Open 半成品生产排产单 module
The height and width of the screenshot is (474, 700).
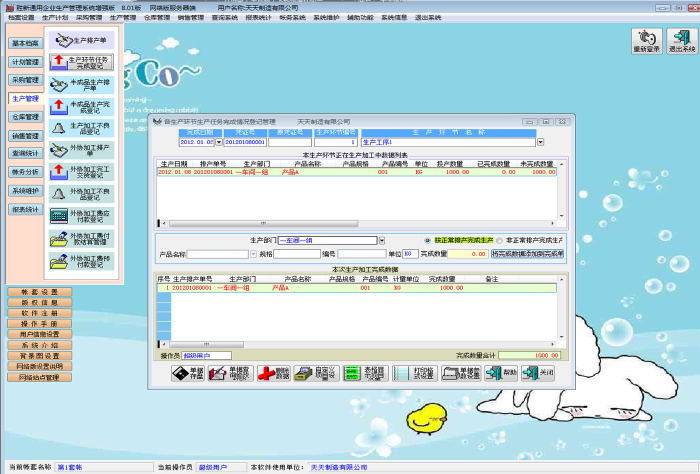pos(81,85)
